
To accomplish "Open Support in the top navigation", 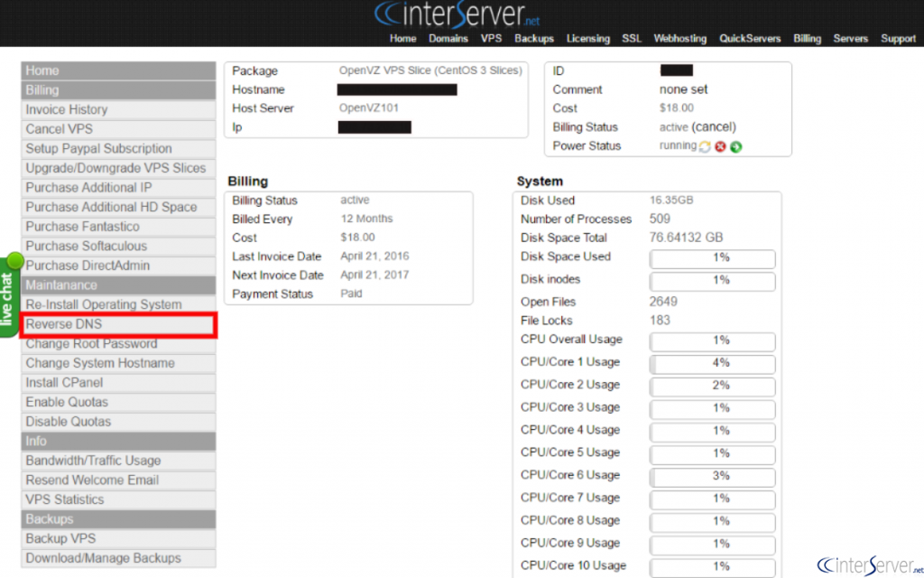I will (x=898, y=38).
